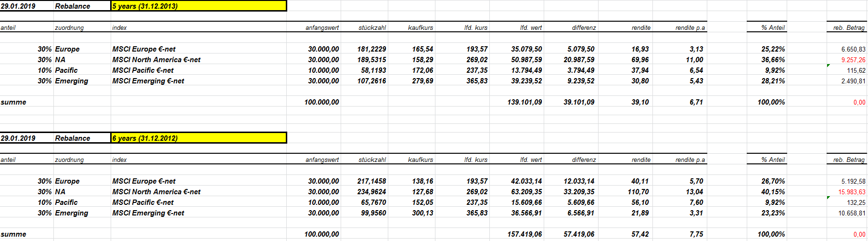Click the differenz value 33.209,35
868x241 pixels.
tap(579, 192)
